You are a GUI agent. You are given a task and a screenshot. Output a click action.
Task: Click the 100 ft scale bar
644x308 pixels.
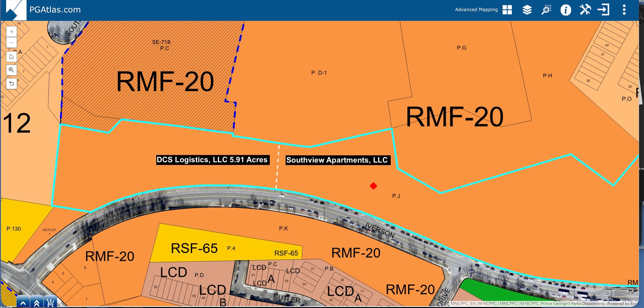pyautogui.click(x=621, y=291)
